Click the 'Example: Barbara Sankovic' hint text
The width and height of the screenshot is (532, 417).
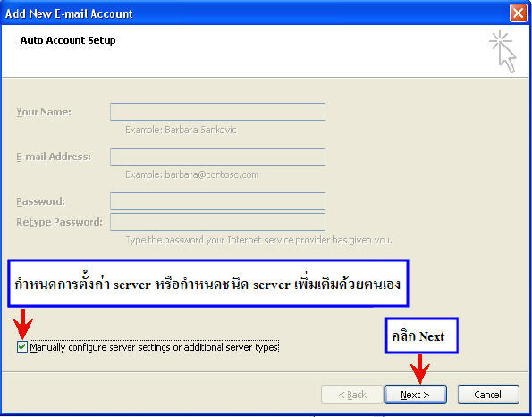point(181,130)
